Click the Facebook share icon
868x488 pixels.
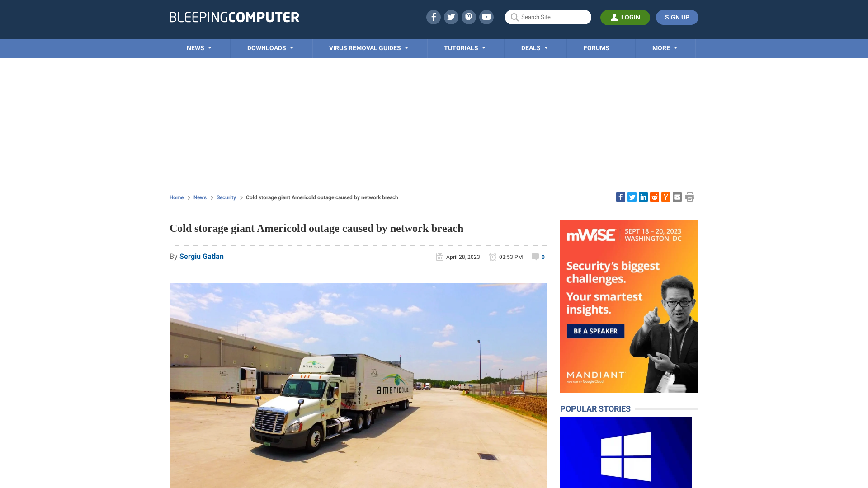(620, 197)
